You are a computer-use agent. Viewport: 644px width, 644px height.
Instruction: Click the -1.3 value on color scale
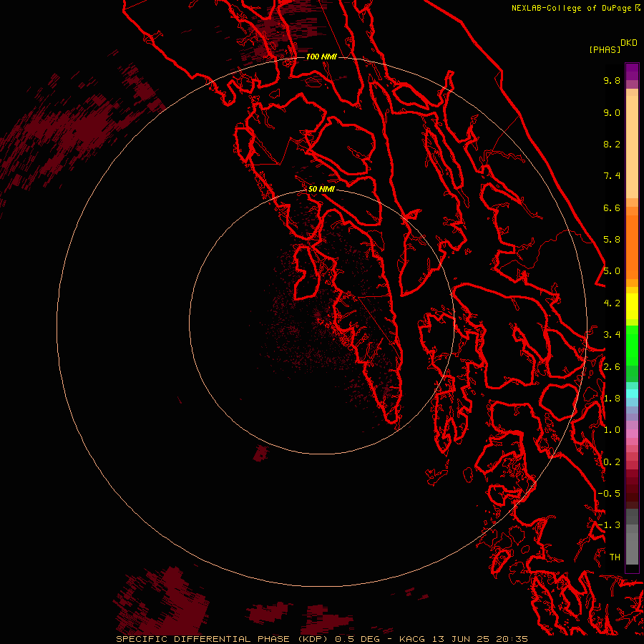(x=609, y=525)
